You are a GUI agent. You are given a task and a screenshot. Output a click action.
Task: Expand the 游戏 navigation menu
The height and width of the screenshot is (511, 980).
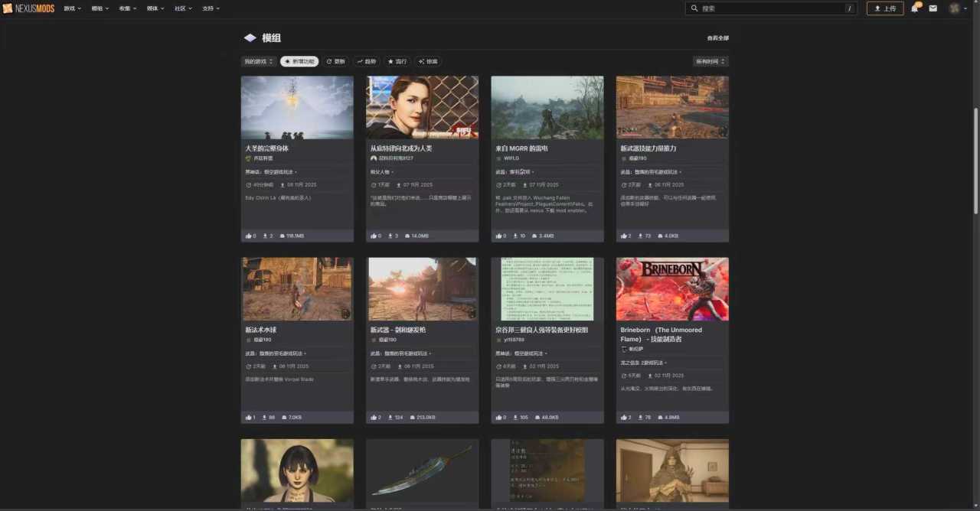click(73, 8)
